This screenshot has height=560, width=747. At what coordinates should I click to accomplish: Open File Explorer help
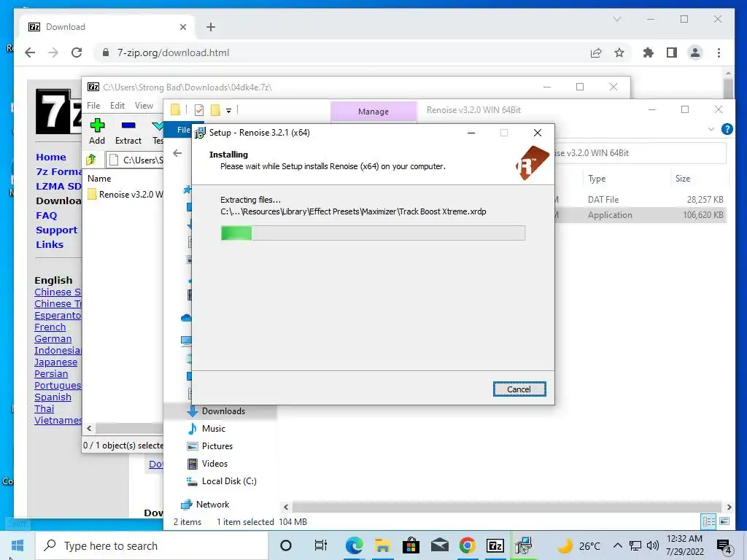(x=727, y=129)
